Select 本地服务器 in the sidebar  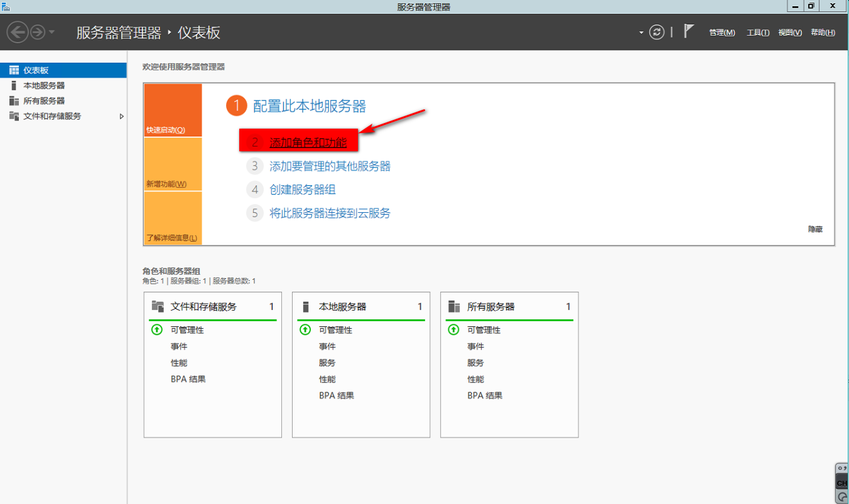44,85
